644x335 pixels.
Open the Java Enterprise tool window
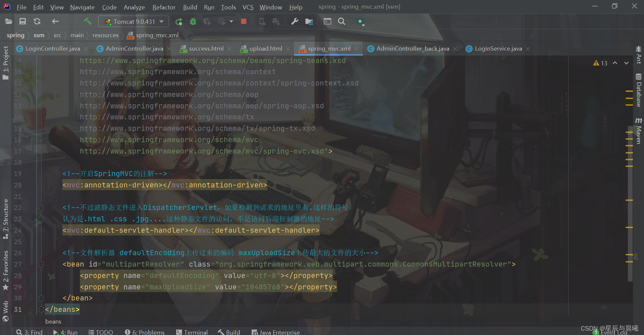coord(276,332)
